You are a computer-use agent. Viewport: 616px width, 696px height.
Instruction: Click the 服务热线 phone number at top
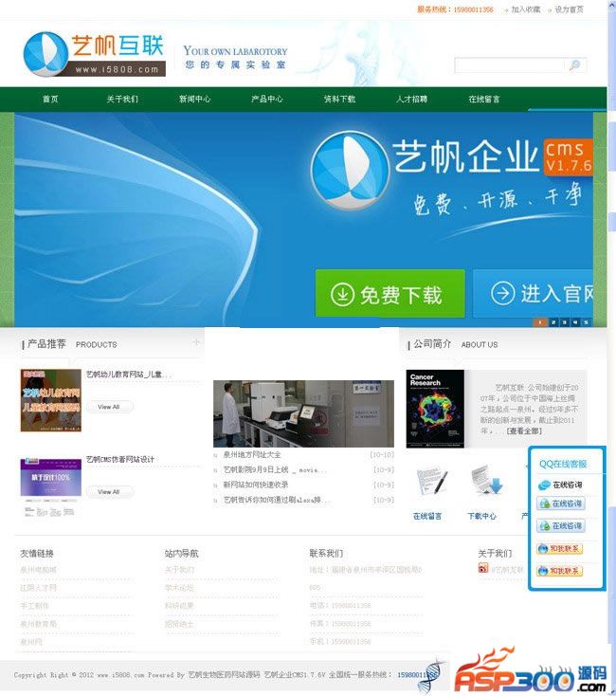click(473, 9)
